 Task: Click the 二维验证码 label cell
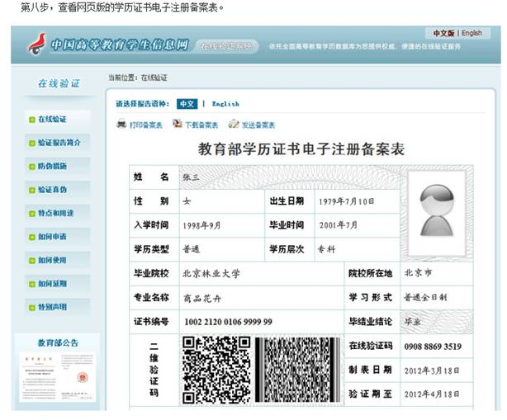click(154, 370)
